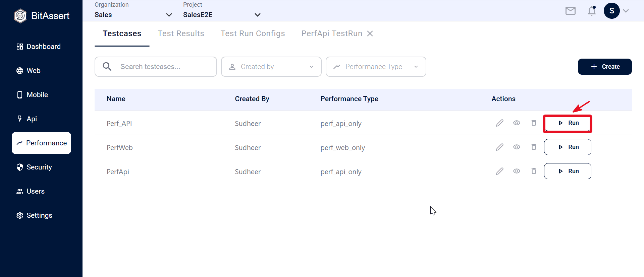Image resolution: width=644 pixels, height=277 pixels.
Task: Delete the PerfApi testcase trash icon
Action: pos(534,171)
